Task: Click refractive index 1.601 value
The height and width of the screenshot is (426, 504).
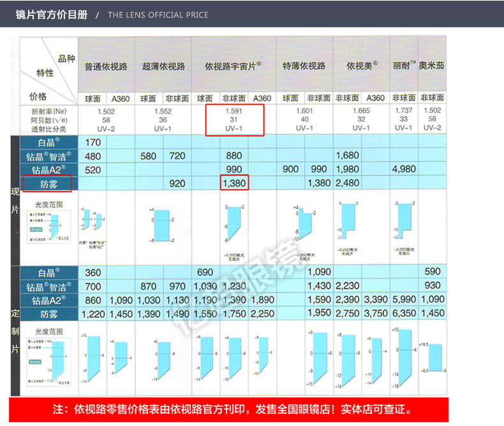Action: tap(304, 110)
